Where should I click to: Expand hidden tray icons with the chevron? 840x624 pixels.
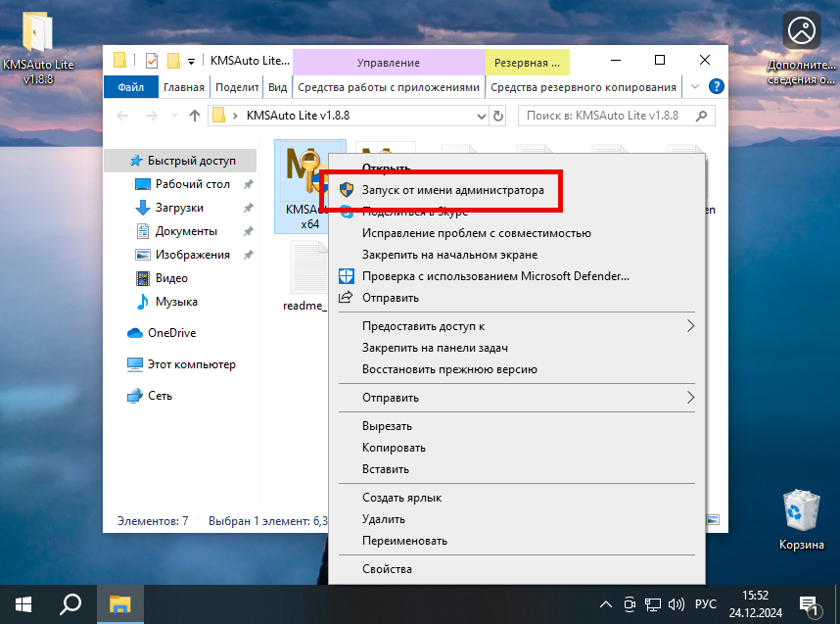pos(606,603)
